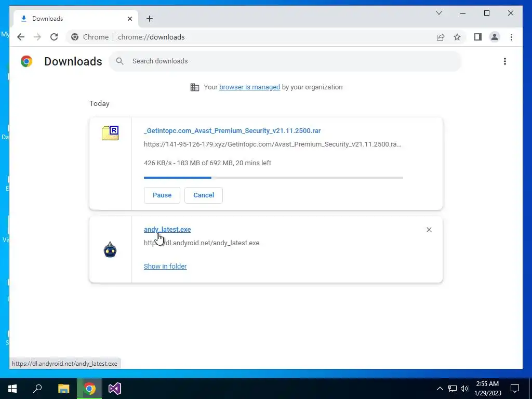Open a new tab with plus button

(x=150, y=19)
